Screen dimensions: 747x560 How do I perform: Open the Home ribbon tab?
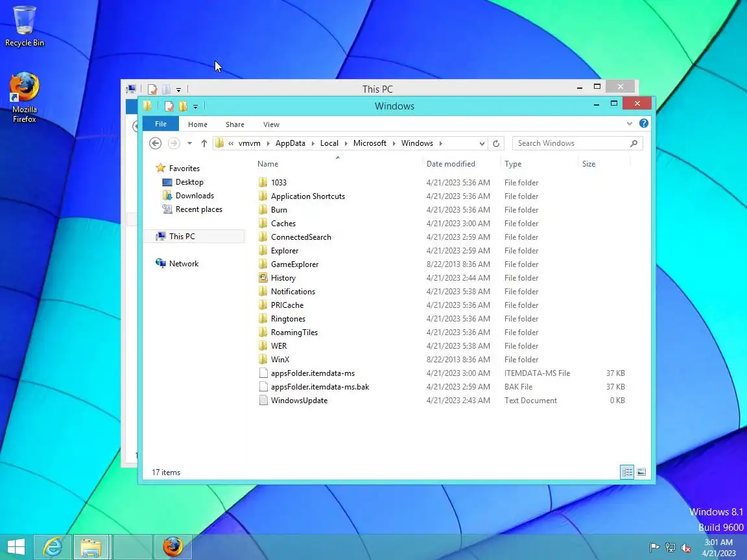pos(198,124)
